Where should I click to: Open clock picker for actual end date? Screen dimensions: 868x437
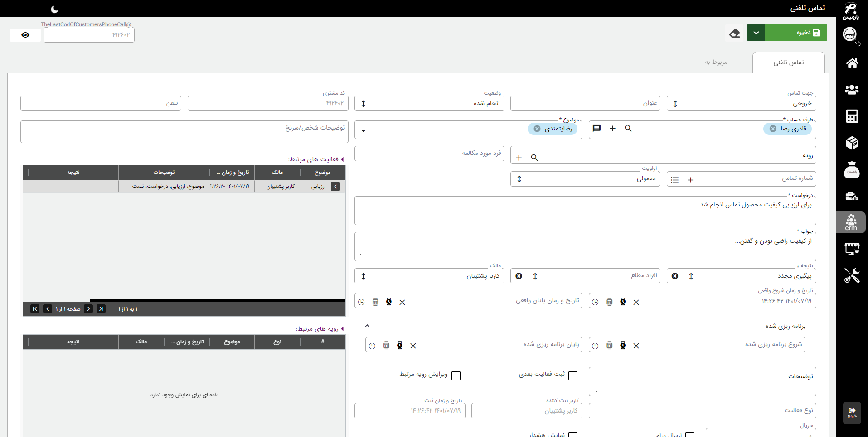pos(361,302)
